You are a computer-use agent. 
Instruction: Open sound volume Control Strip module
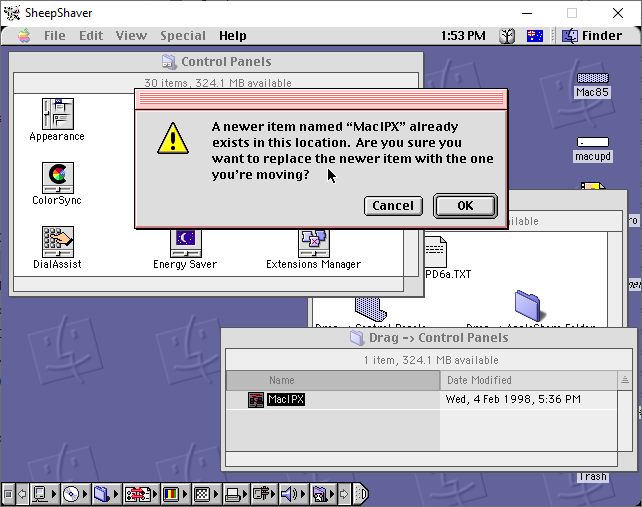point(293,494)
